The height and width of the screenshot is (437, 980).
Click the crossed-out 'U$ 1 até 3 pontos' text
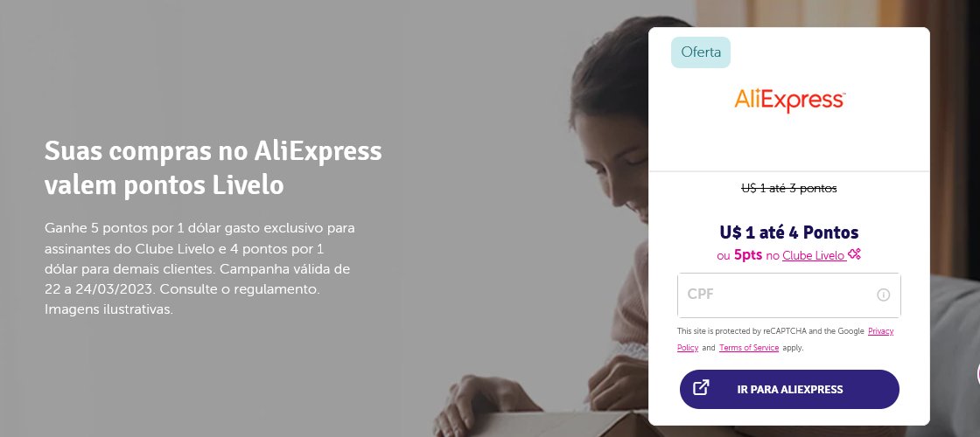point(788,188)
